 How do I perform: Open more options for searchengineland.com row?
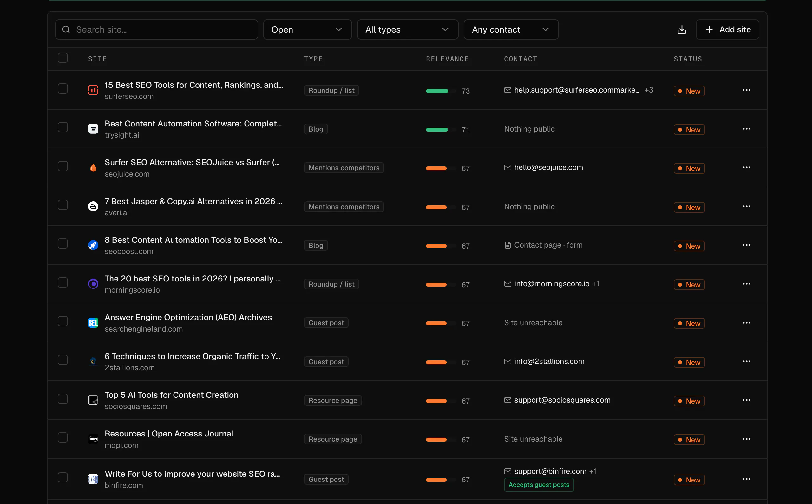(x=746, y=323)
